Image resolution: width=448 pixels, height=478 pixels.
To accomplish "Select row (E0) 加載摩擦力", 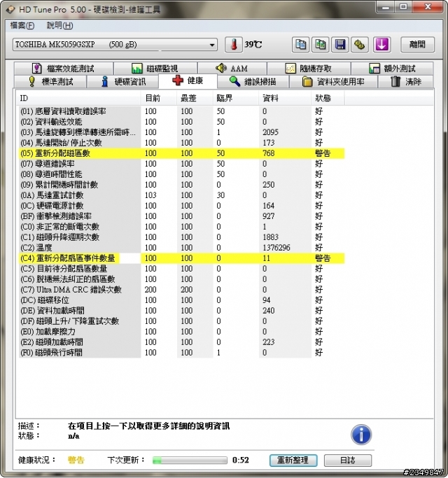I will click(x=182, y=332).
